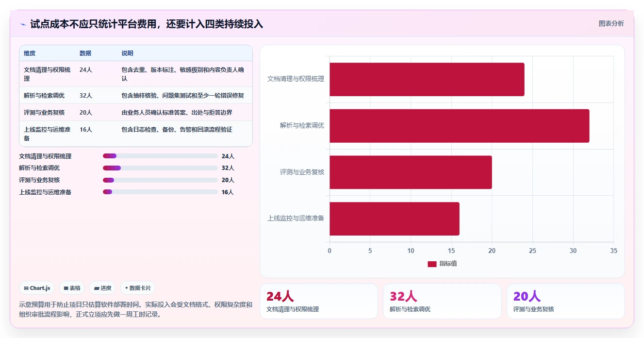Click the 解析与检索调优 progress bar
This screenshot has height=338, width=644.
[x=160, y=168]
